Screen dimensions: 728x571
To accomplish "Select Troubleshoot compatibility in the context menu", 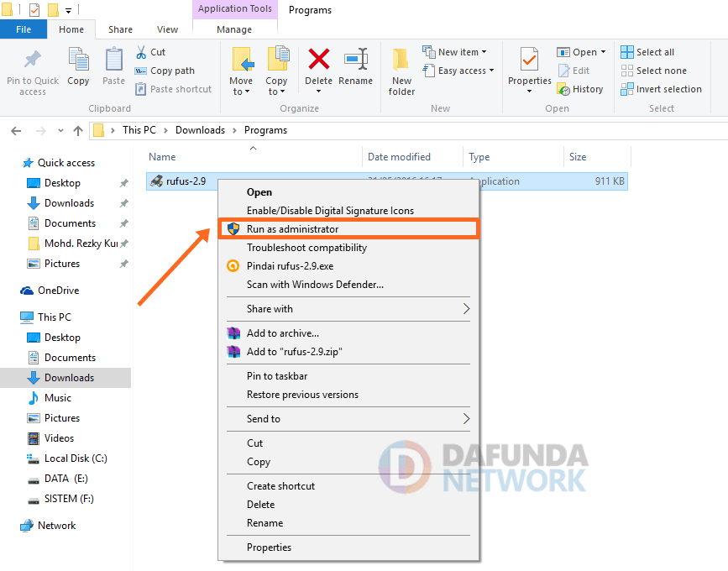I will 306,248.
